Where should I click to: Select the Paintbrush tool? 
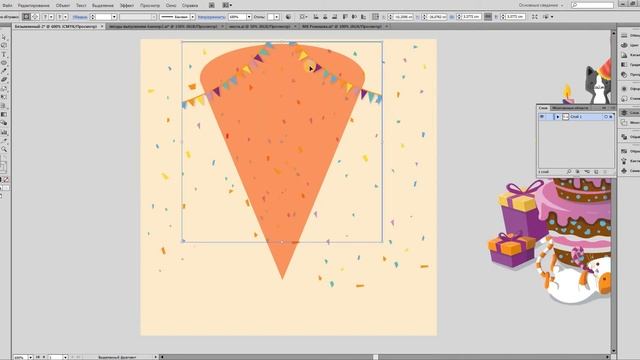coord(4,71)
